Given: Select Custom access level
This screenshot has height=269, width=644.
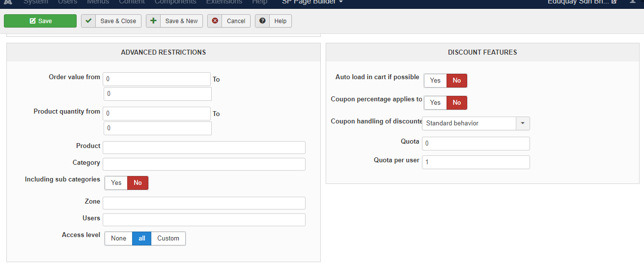Looking at the screenshot, I should coord(168,239).
